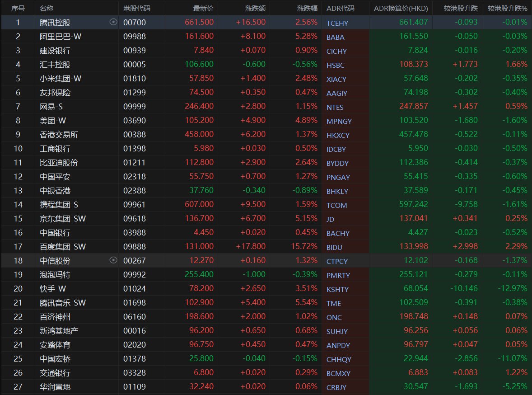Select the 香港交易所 stock name

(59, 135)
